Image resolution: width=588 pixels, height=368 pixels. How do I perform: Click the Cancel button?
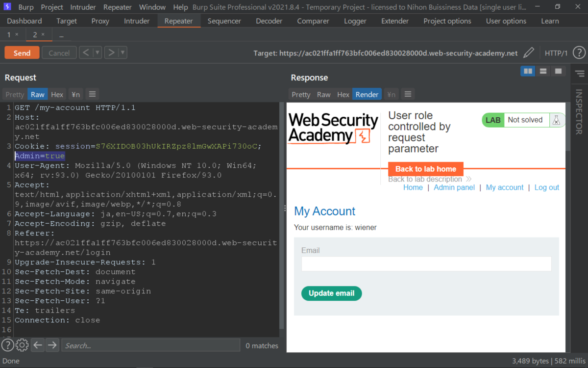tap(59, 53)
